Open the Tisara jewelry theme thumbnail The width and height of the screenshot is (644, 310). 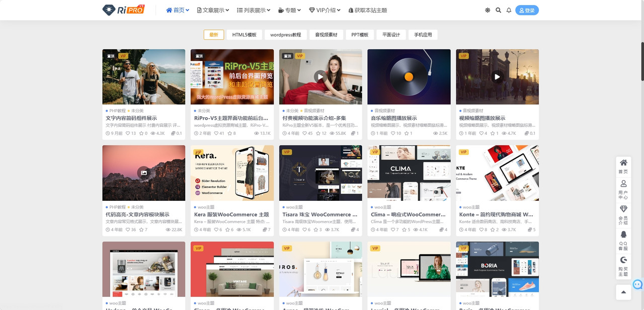point(320,173)
